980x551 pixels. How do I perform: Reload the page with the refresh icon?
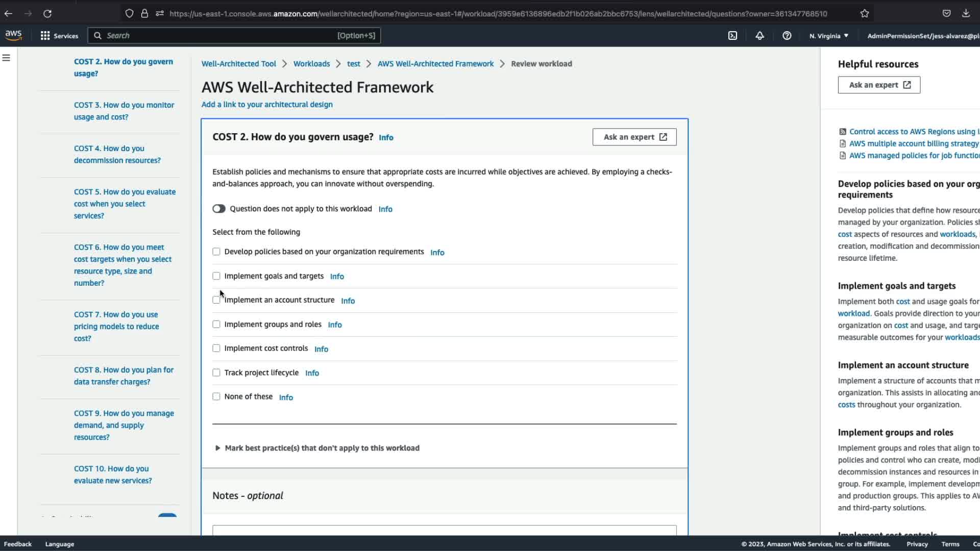click(47, 14)
